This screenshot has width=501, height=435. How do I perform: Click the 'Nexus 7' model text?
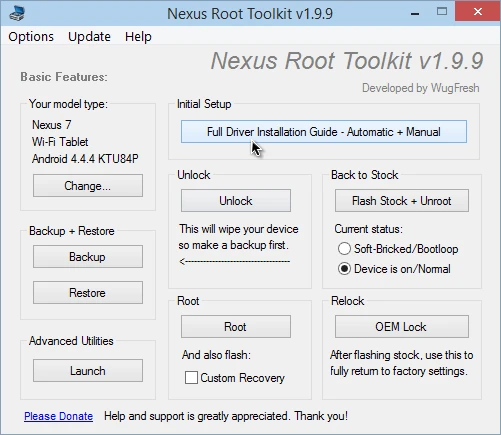pos(52,125)
